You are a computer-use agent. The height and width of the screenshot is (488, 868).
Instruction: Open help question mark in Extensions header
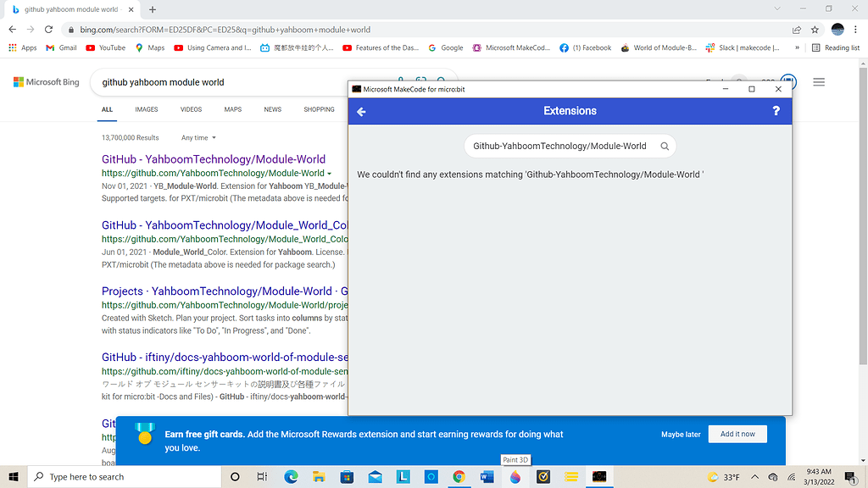776,111
